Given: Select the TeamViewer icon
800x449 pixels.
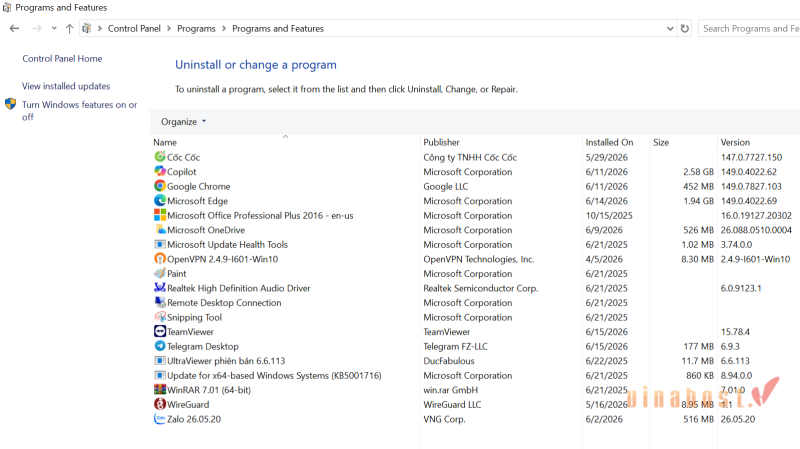Looking at the screenshot, I should coord(160,331).
